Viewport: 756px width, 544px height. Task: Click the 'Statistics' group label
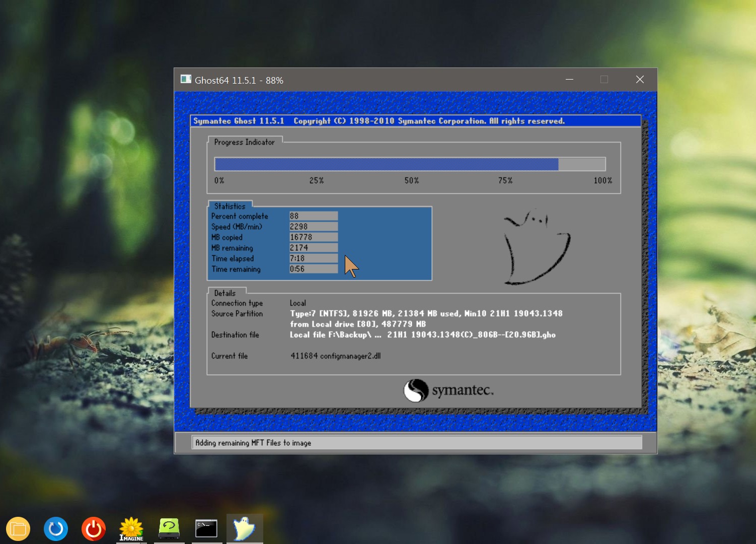230,206
